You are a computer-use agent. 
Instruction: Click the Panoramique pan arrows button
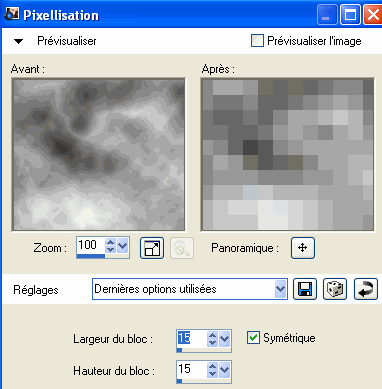302,248
